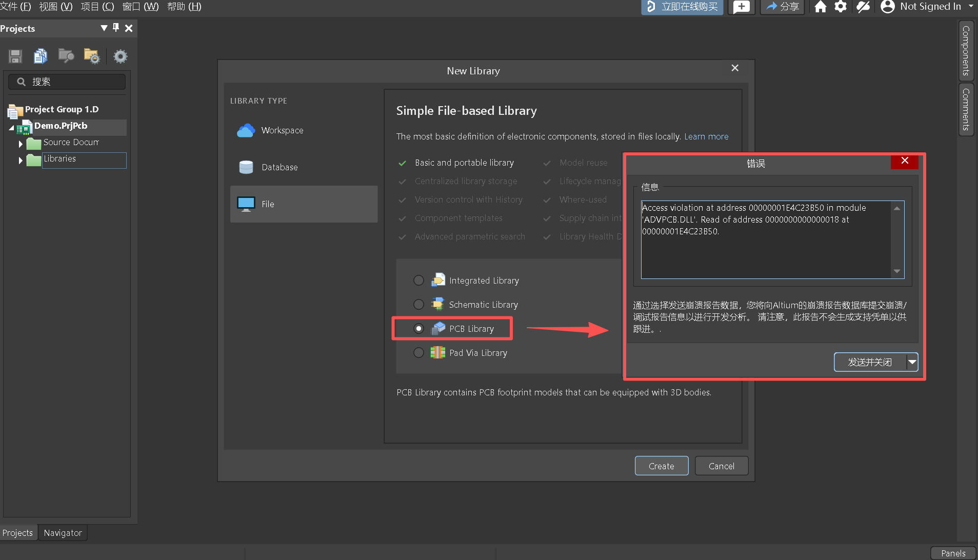Pin the Projects panel
This screenshot has width=978, height=560.
[116, 28]
